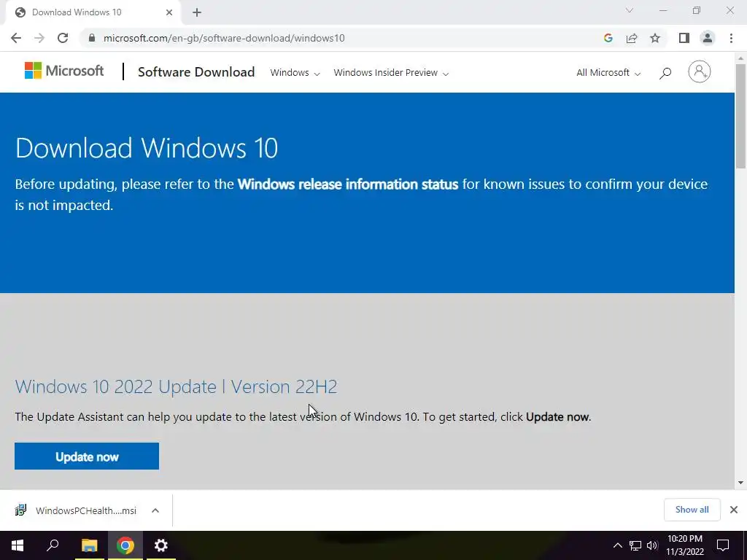Image resolution: width=747 pixels, height=560 pixels.
Task: Close the downloads bar
Action: (x=734, y=510)
